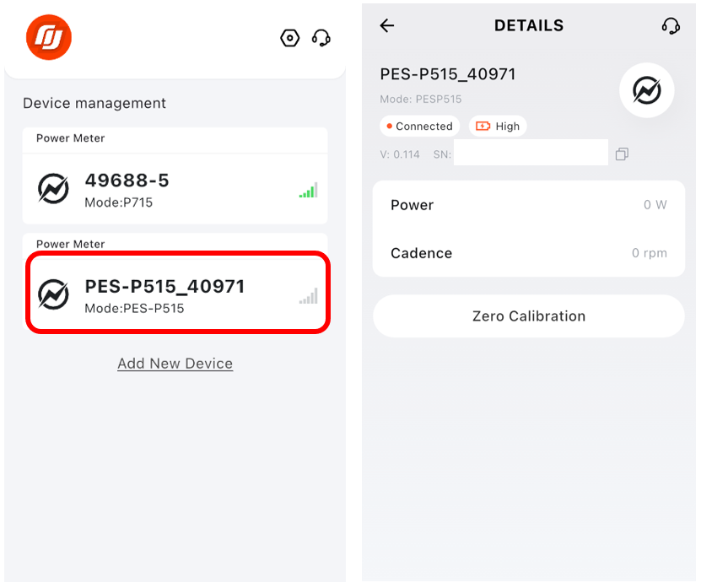Open support headset icon on Details screen

point(671,26)
